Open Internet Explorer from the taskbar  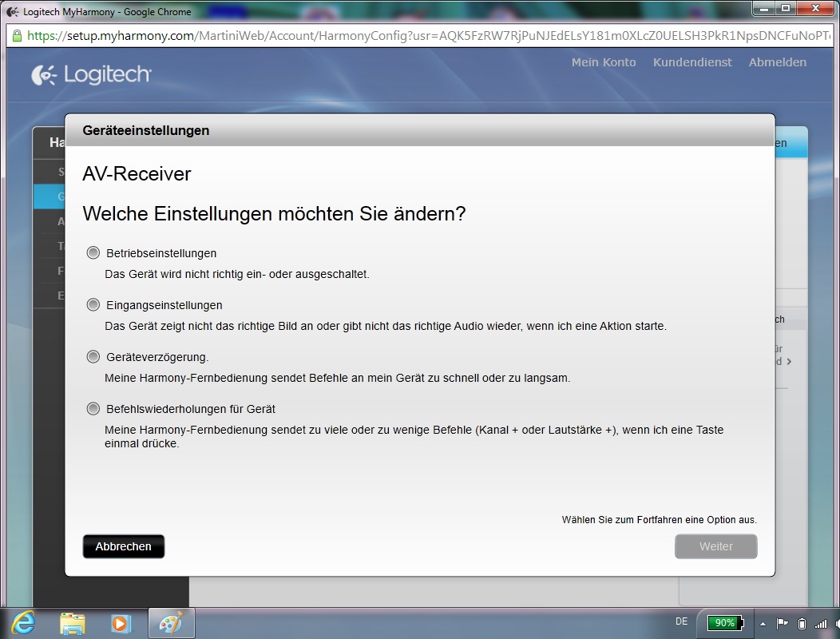(x=23, y=622)
